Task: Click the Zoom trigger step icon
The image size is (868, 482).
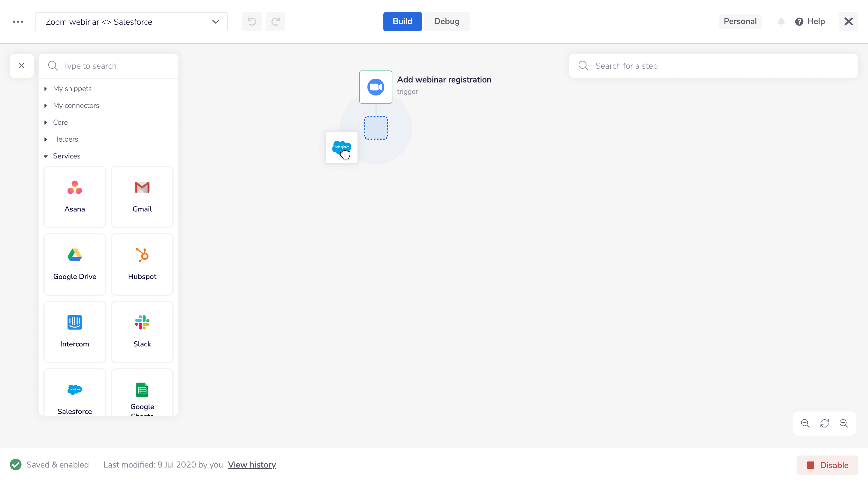Action: pyautogui.click(x=376, y=87)
